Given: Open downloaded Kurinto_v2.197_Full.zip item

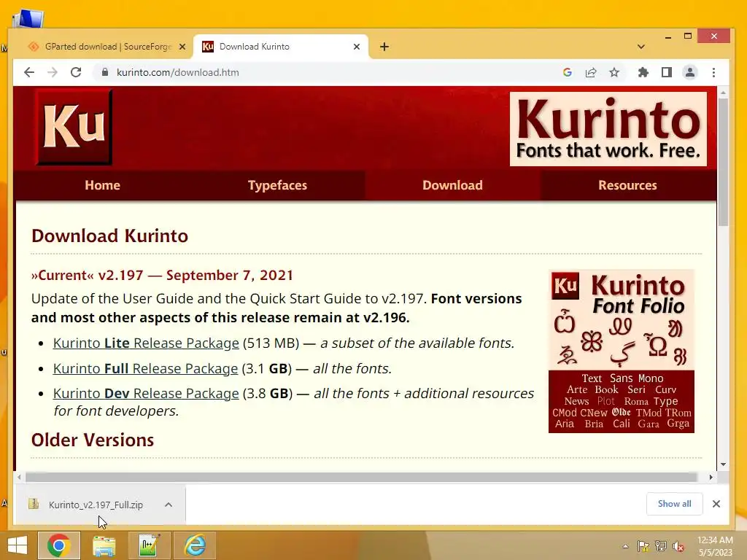Looking at the screenshot, I should tap(90, 505).
